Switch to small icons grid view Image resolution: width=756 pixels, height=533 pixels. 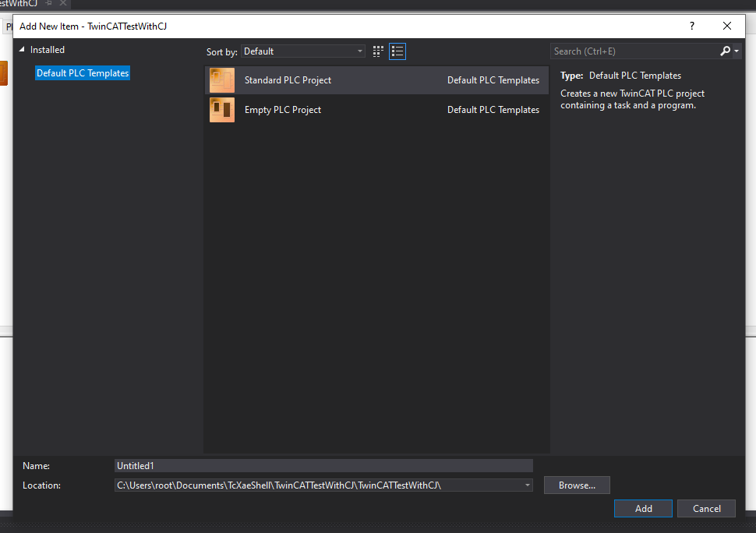tap(378, 51)
